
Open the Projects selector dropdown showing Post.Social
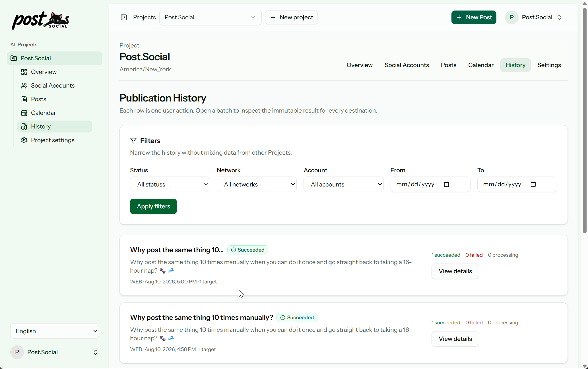point(210,17)
